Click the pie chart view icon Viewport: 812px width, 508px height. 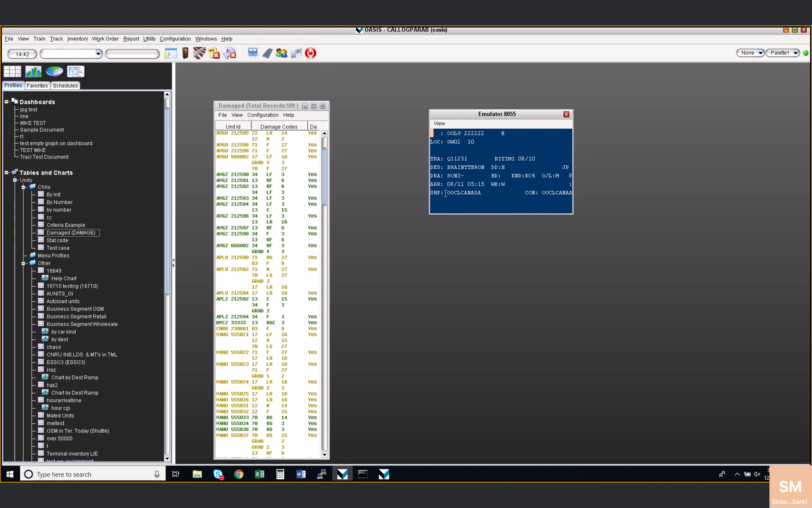tap(54, 71)
